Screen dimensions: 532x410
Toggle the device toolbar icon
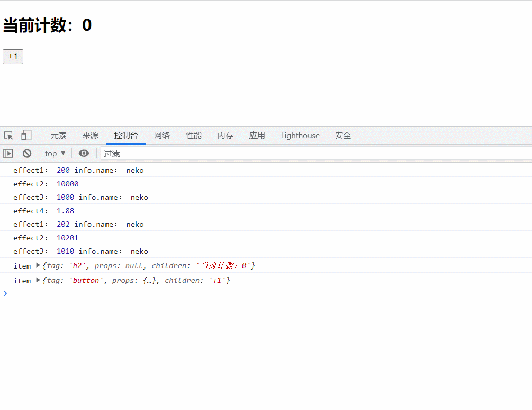point(26,136)
